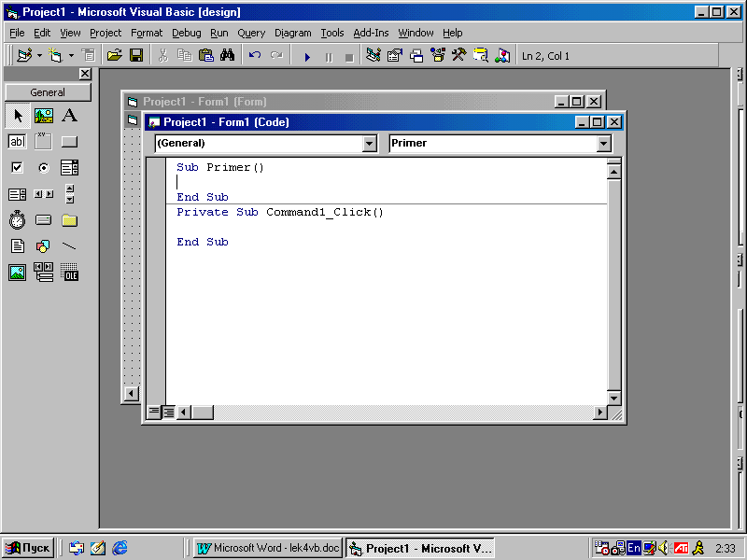
Task: Open the Tools menu
Action: 332,33
